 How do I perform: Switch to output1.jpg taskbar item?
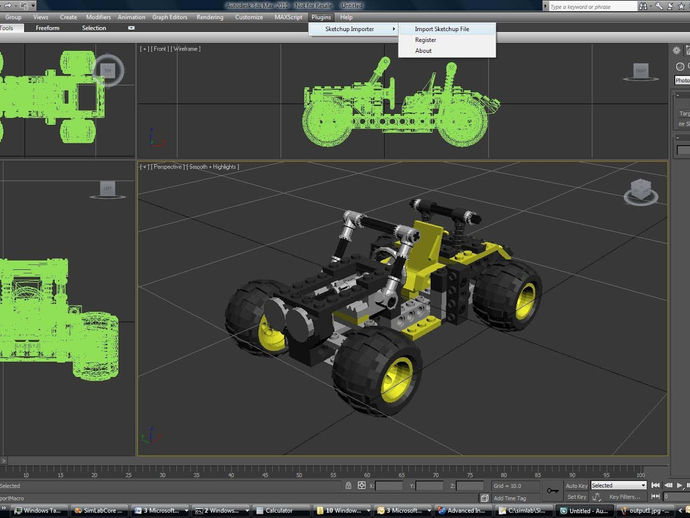[x=646, y=511]
